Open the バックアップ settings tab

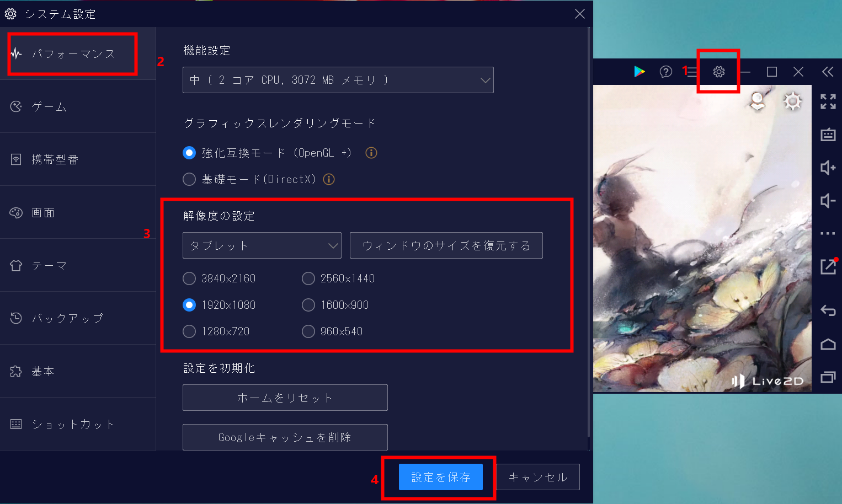[78, 318]
